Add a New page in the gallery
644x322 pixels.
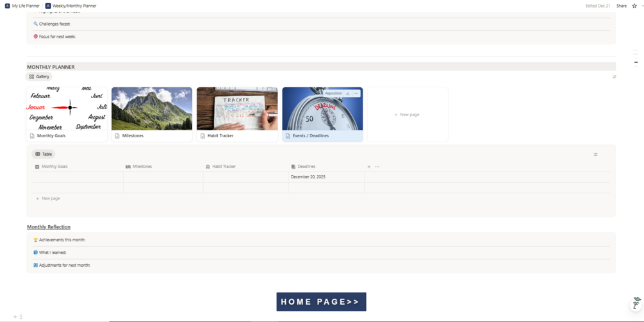tap(408, 114)
